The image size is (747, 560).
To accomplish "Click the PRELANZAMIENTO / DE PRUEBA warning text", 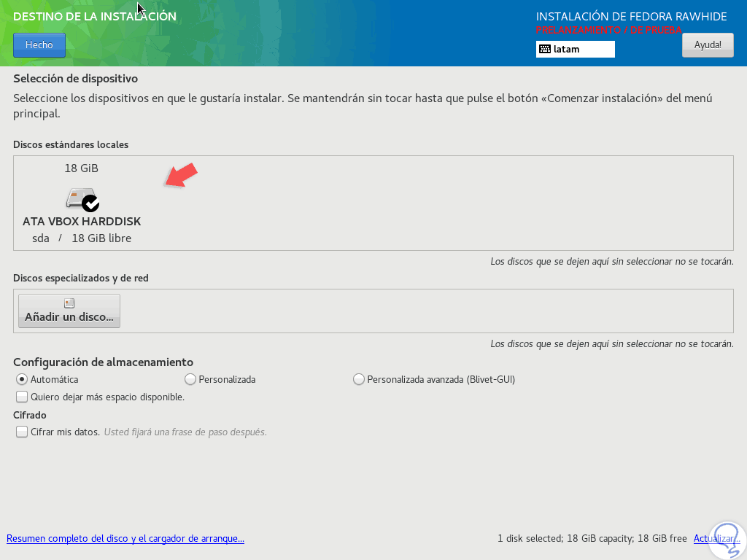I will click(609, 30).
